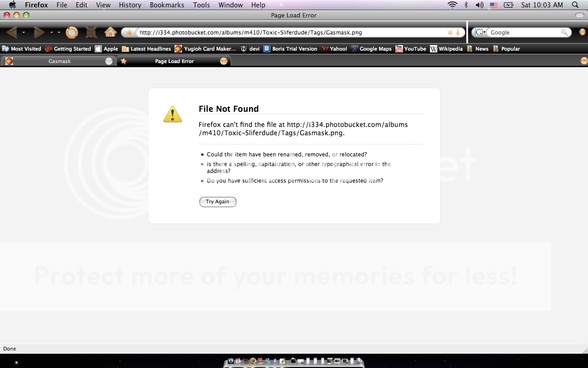Reload the current page

tap(72, 32)
